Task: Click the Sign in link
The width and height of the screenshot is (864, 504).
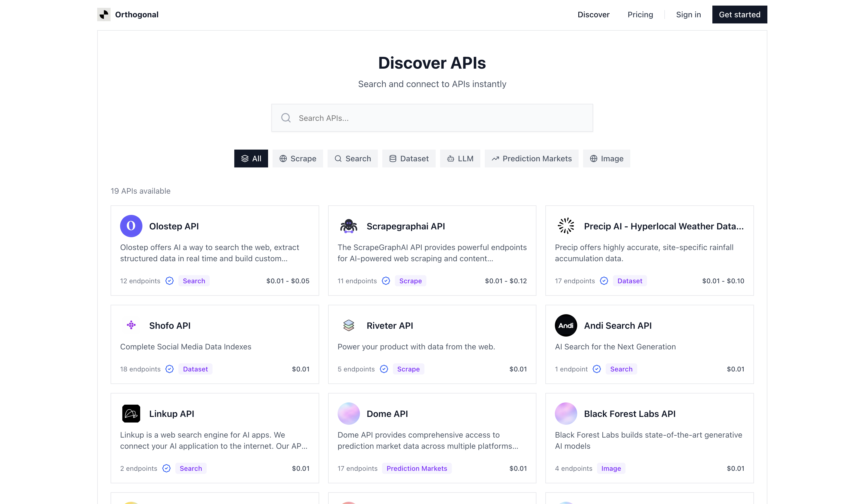Action: pyautogui.click(x=688, y=15)
